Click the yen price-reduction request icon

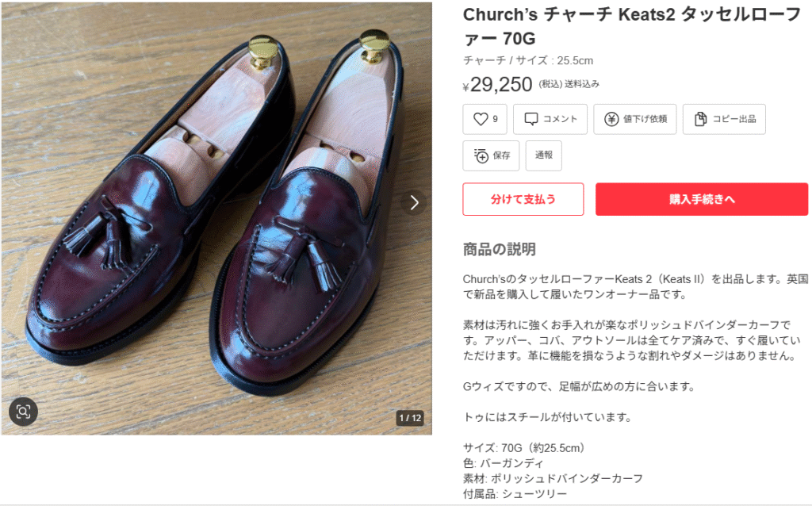[x=611, y=119]
